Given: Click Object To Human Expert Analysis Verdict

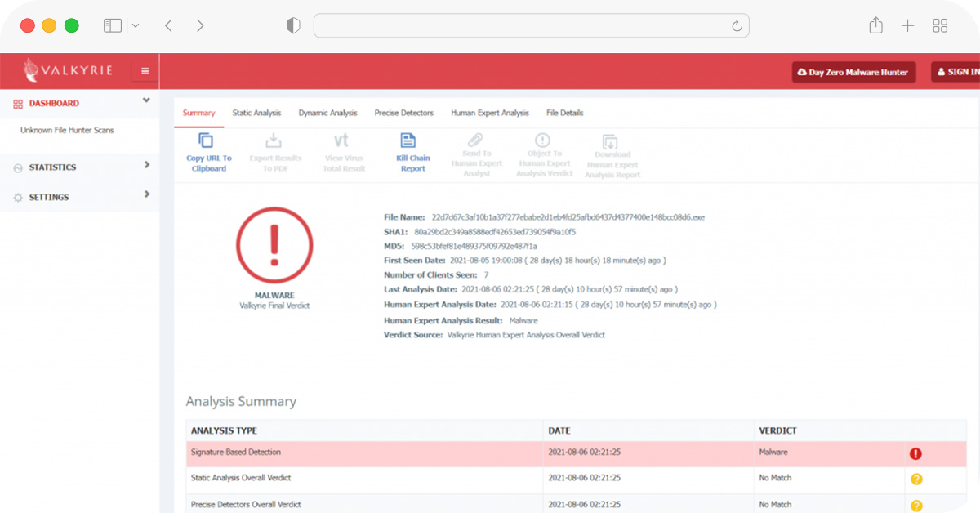Looking at the screenshot, I should click(x=542, y=141).
